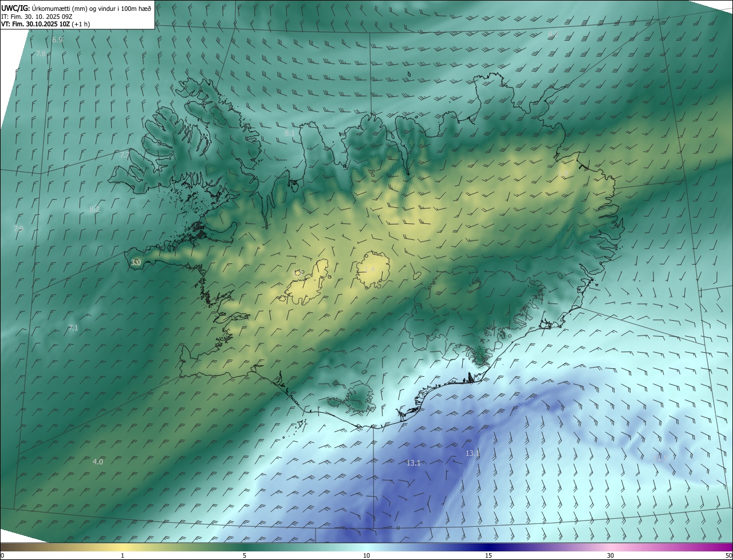733x560 pixels.
Task: Click the 1.4 value label inside the glacier outline
Action: point(369,270)
